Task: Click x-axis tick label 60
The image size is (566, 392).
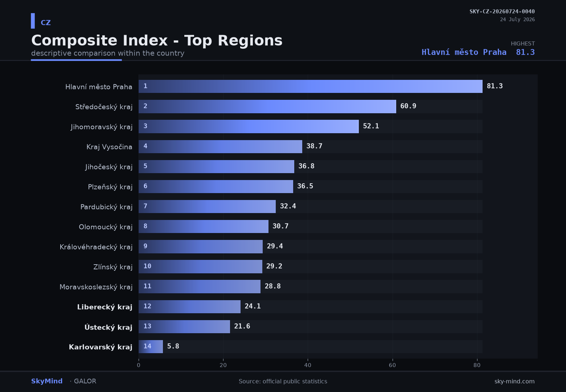Action: (x=392, y=365)
